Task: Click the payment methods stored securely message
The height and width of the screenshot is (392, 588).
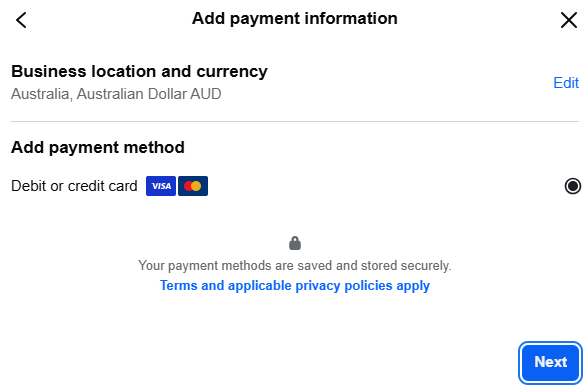Action: click(x=295, y=266)
